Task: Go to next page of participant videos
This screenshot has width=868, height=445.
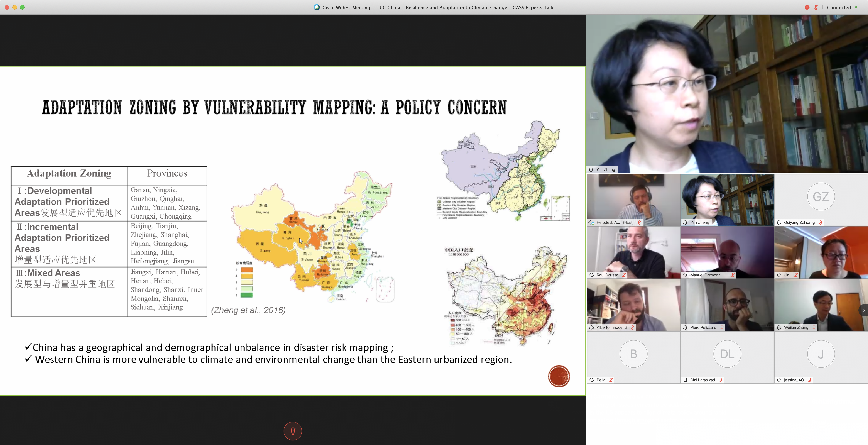Action: pos(863,310)
